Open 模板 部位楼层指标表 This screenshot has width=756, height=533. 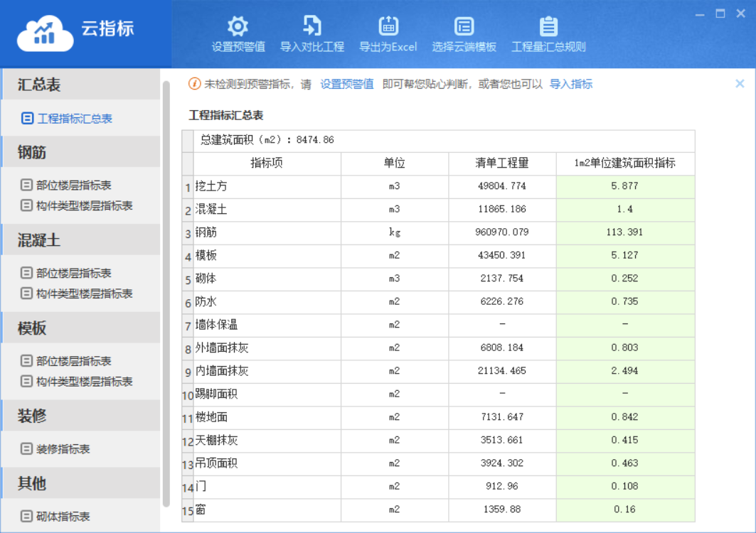tap(67, 361)
